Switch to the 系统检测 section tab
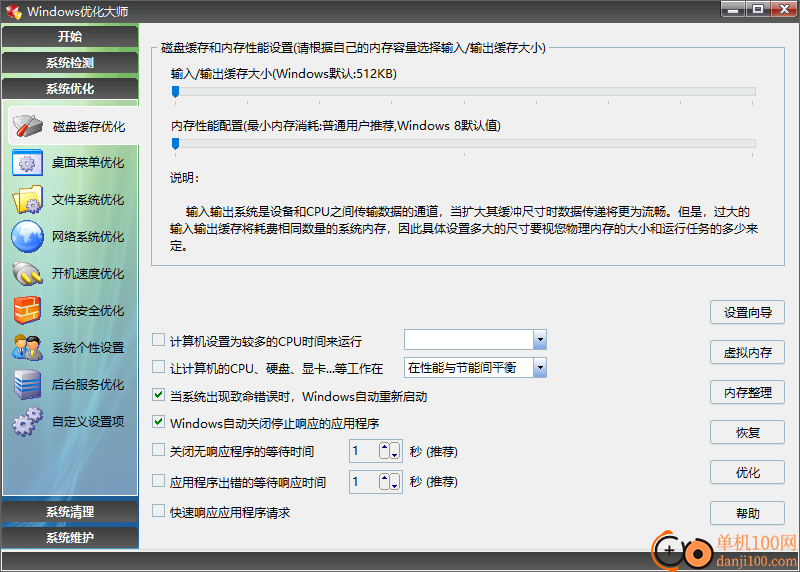Image resolution: width=800 pixels, height=572 pixels. click(70, 63)
